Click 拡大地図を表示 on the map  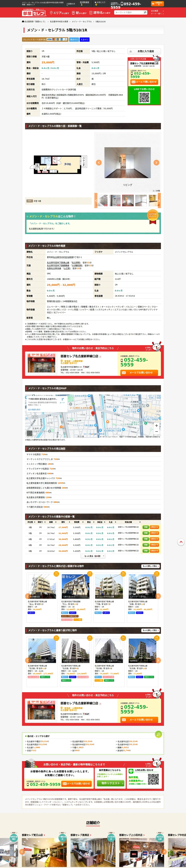point(34,410)
